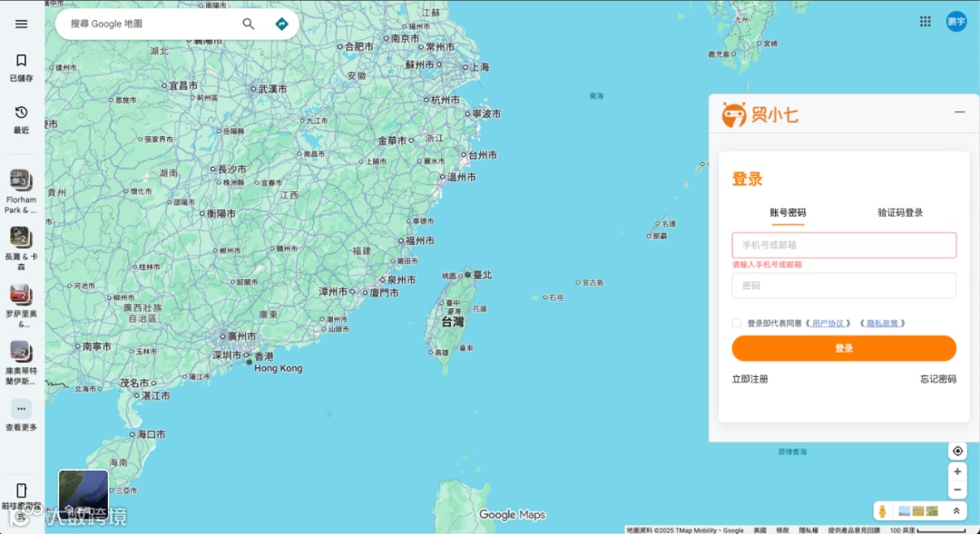Click the 寧波市 map label
Screen dimensions: 980x534
tap(487, 114)
